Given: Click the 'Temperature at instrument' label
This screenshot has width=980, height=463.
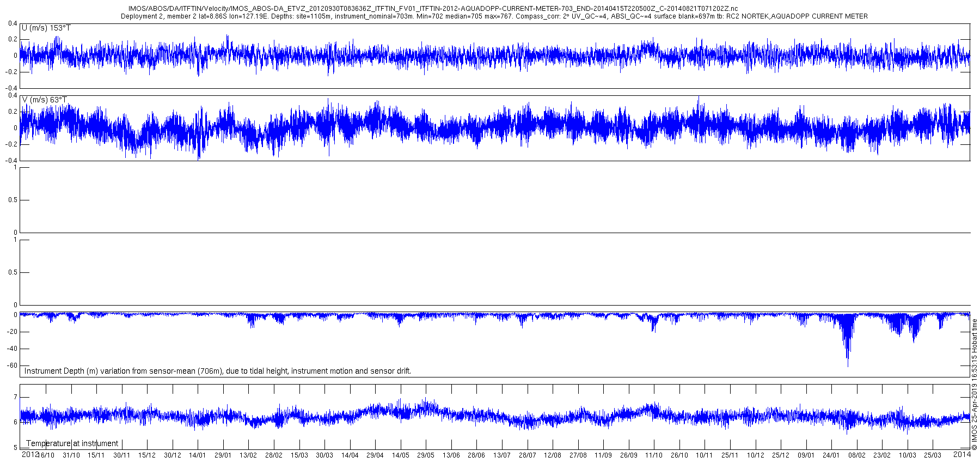Looking at the screenshot, I should 72,443.
